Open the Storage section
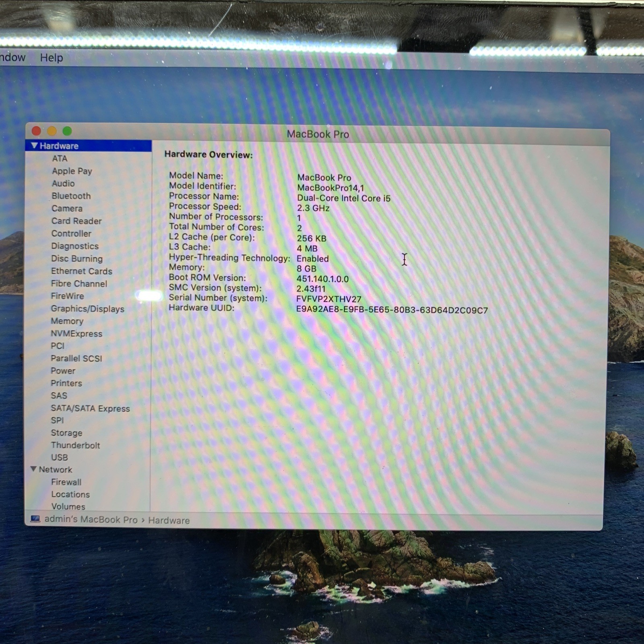 66,433
